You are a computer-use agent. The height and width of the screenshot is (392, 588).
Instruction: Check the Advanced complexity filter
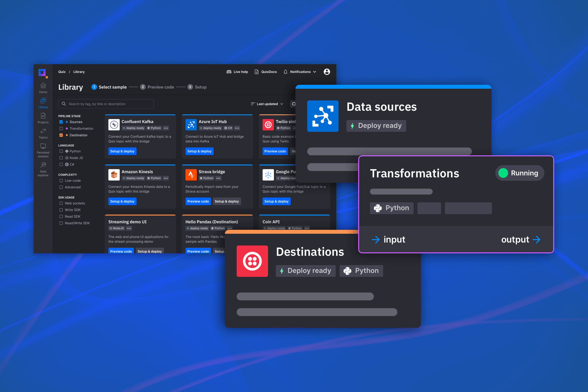coord(61,187)
